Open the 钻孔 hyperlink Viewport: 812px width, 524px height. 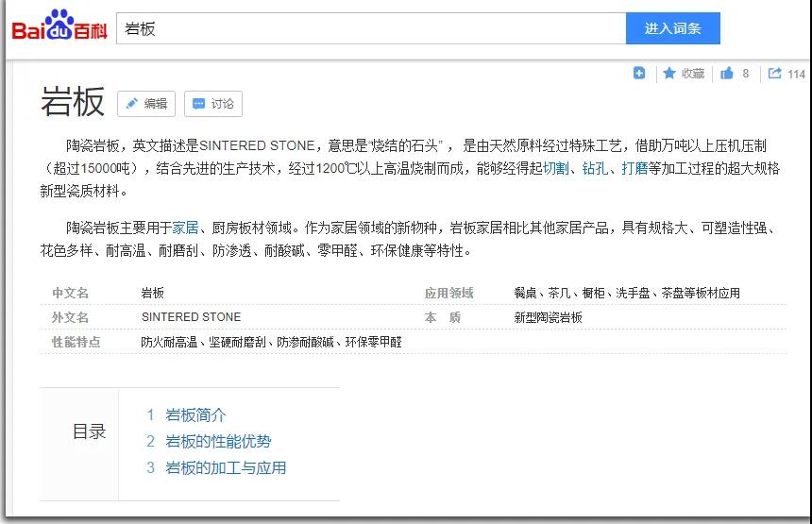pos(595,168)
